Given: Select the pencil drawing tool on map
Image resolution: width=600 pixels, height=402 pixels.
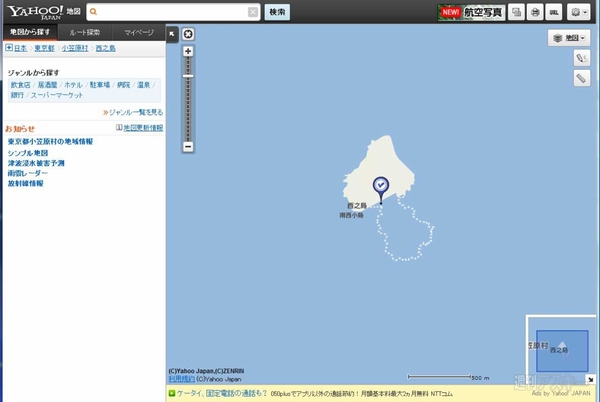Looking at the screenshot, I should [582, 58].
